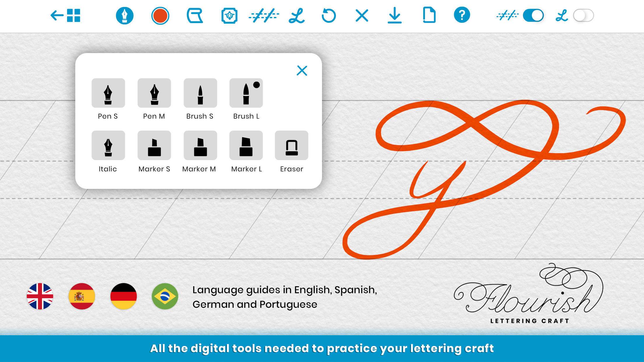Open the help question mark

(462, 15)
